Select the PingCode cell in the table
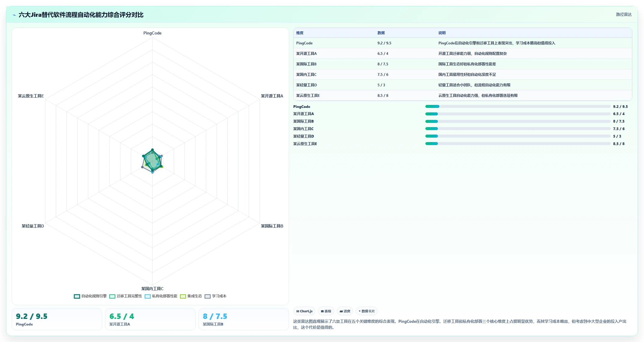Viewport: 644px width, 342px height. pos(304,43)
